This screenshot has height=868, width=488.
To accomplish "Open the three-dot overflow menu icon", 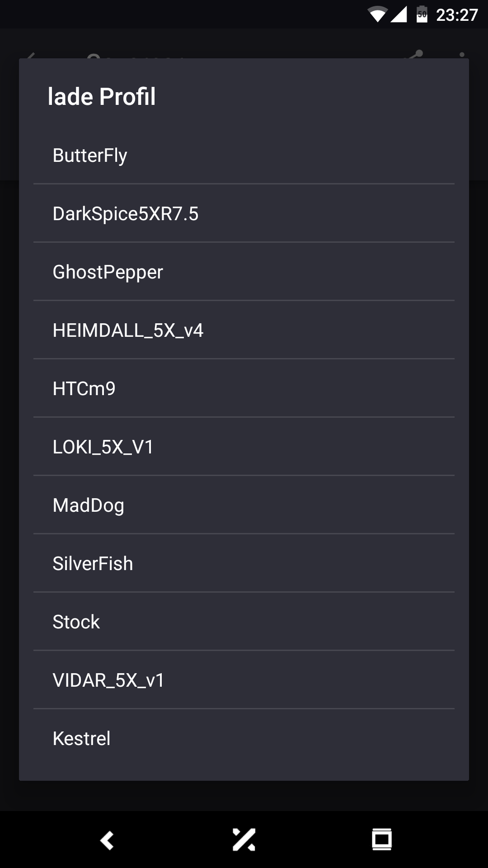I will coord(462,55).
